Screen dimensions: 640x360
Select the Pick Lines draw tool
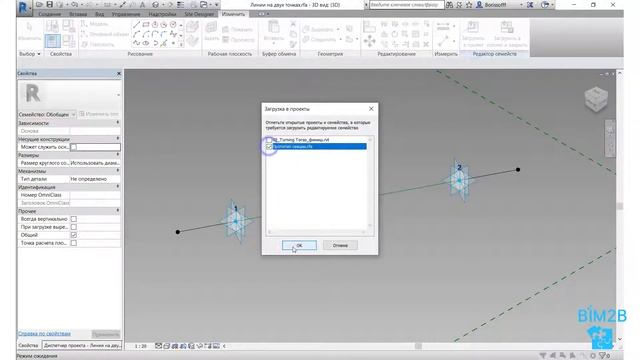tap(164, 43)
